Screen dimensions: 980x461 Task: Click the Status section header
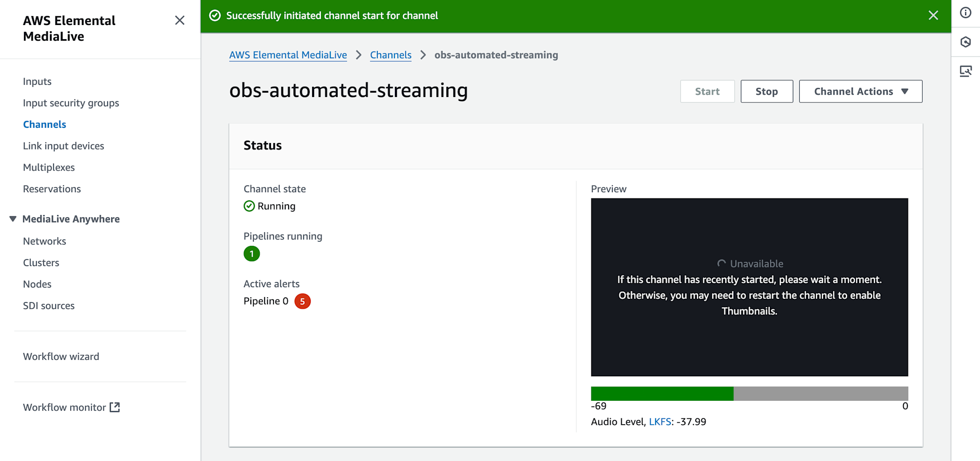[263, 146]
